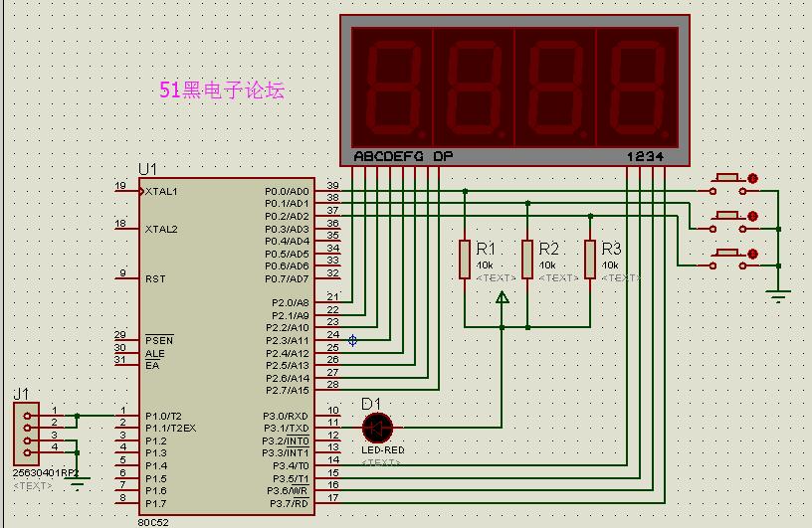The width and height of the screenshot is (812, 528).
Task: Toggle the top push button's red actuator
Action: pyautogui.click(x=753, y=179)
